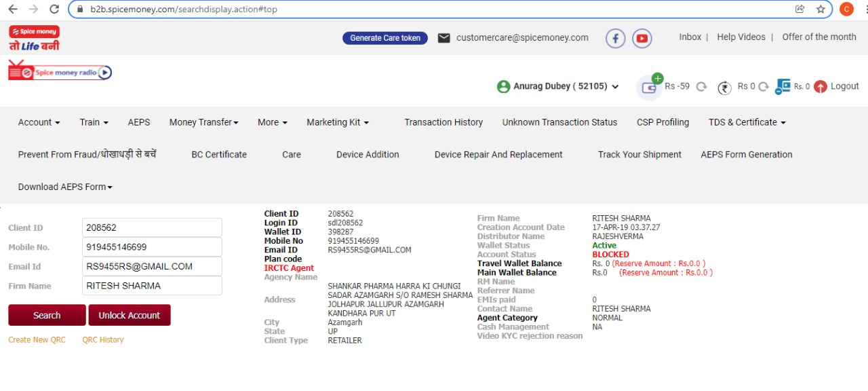Reload the page with the refresh icon

pyautogui.click(x=54, y=10)
